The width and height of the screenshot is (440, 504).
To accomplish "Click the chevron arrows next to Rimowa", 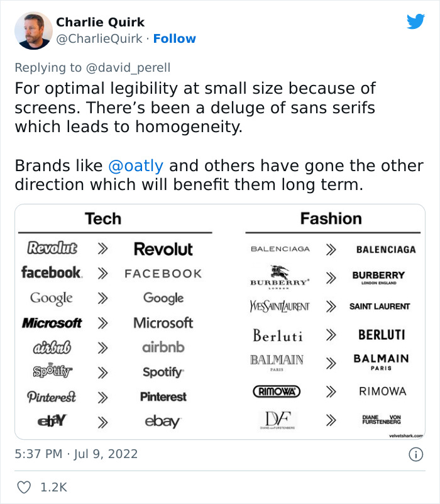I will pos(332,391).
